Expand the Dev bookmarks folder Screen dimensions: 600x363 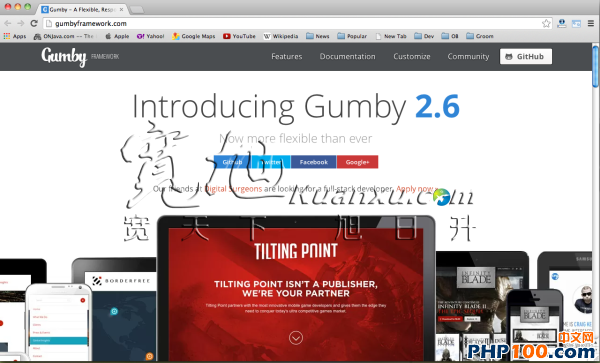pos(424,36)
